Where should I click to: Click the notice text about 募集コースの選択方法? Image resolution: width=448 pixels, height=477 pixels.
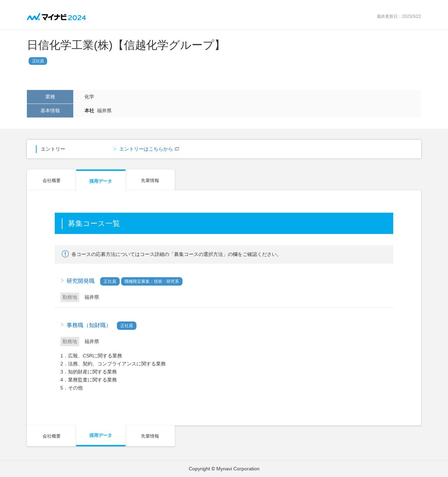(x=176, y=254)
